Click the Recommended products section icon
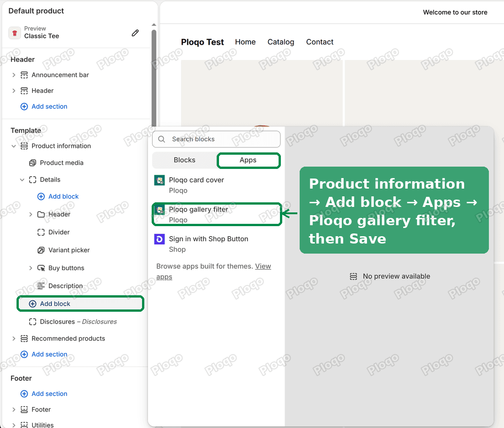The image size is (504, 428). click(24, 338)
